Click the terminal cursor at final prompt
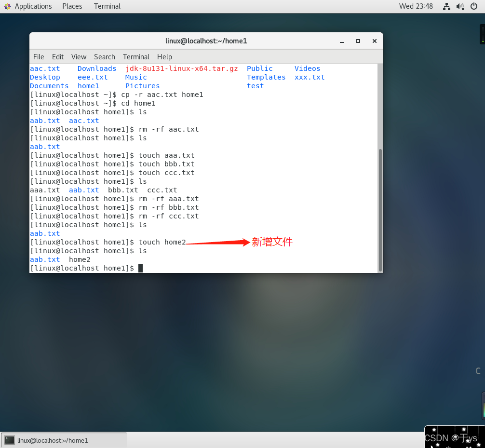 tap(140, 268)
